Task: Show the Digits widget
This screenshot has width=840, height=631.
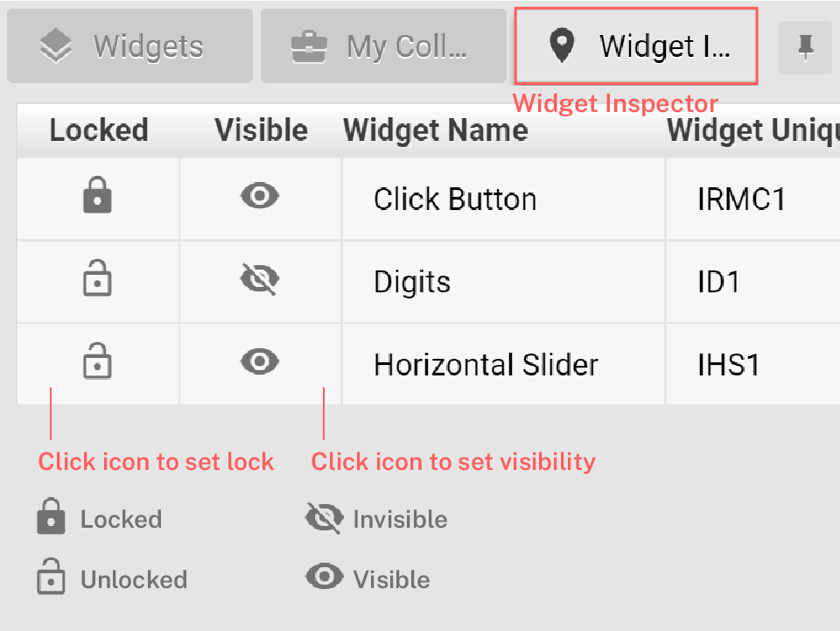Action: tap(260, 280)
